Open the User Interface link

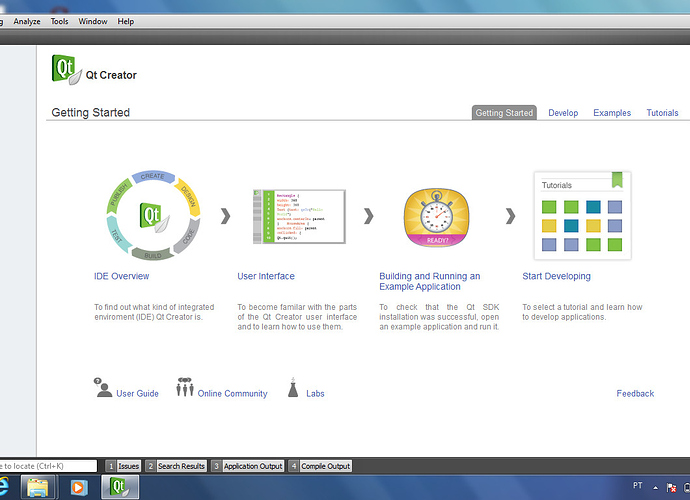266,276
